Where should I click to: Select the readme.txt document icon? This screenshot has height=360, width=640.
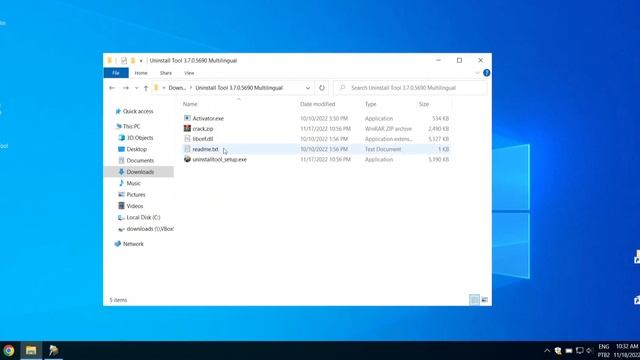[187, 149]
